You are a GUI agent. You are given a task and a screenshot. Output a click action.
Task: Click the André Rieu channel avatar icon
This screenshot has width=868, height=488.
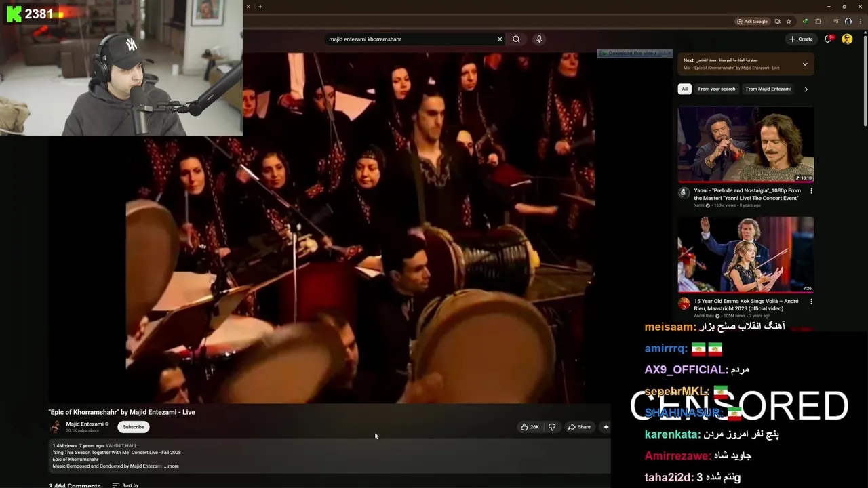pos(684,304)
